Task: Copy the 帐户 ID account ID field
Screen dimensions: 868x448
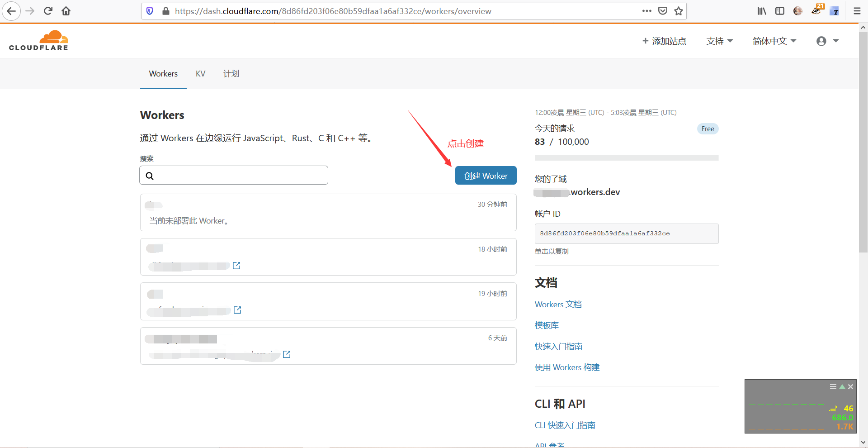Action: (x=627, y=234)
